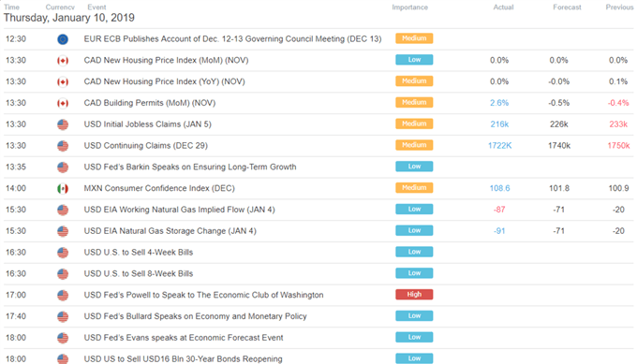Open MXN Consumer Confidence Index event
The width and height of the screenshot is (637, 364).
pyautogui.click(x=159, y=188)
